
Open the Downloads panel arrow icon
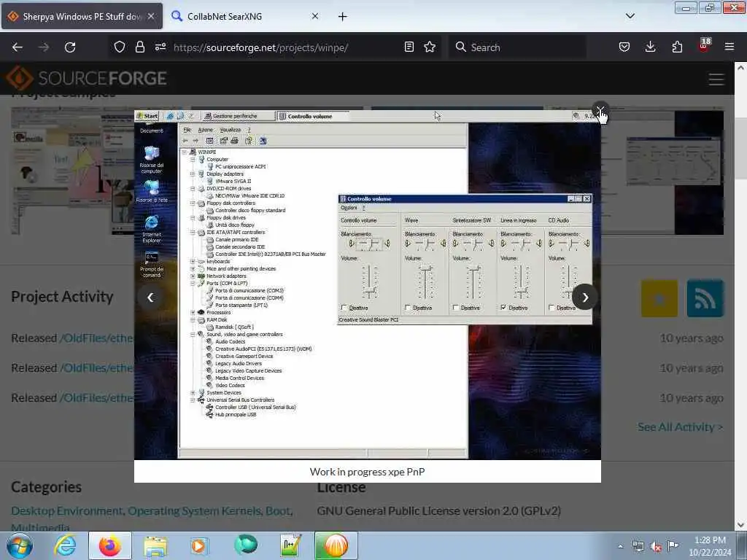point(650,47)
